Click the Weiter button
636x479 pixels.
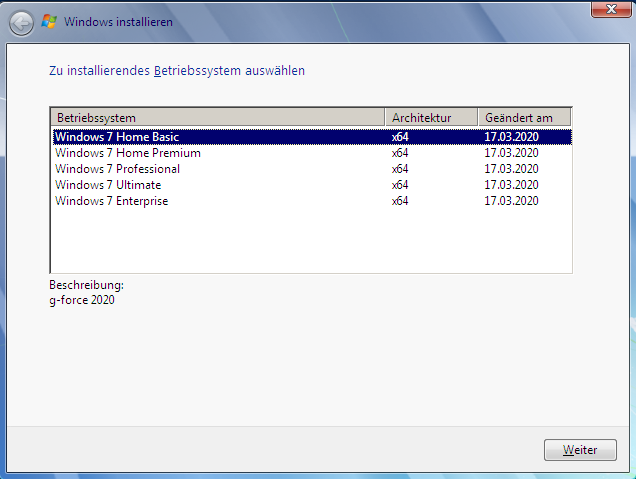tap(580, 450)
